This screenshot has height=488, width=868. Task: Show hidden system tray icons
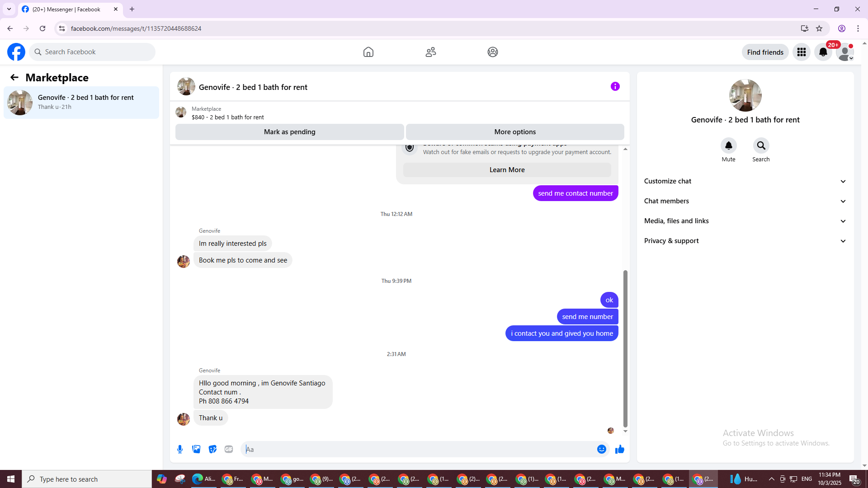(772, 479)
